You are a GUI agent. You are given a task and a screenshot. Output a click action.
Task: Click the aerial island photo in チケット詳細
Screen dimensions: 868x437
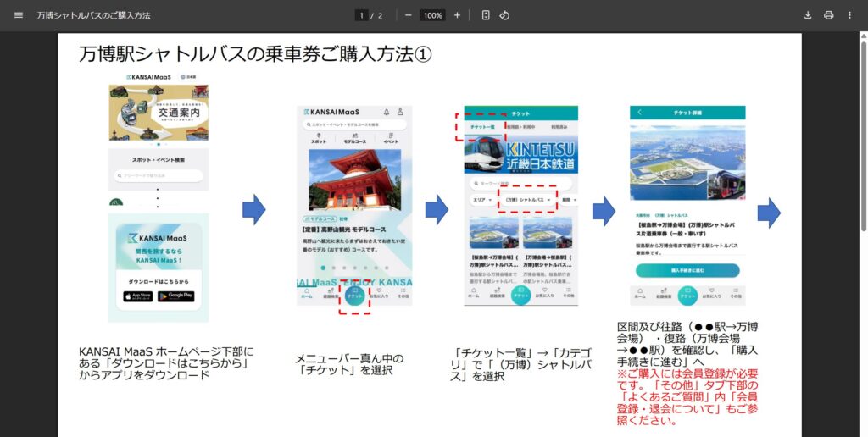coord(687,163)
